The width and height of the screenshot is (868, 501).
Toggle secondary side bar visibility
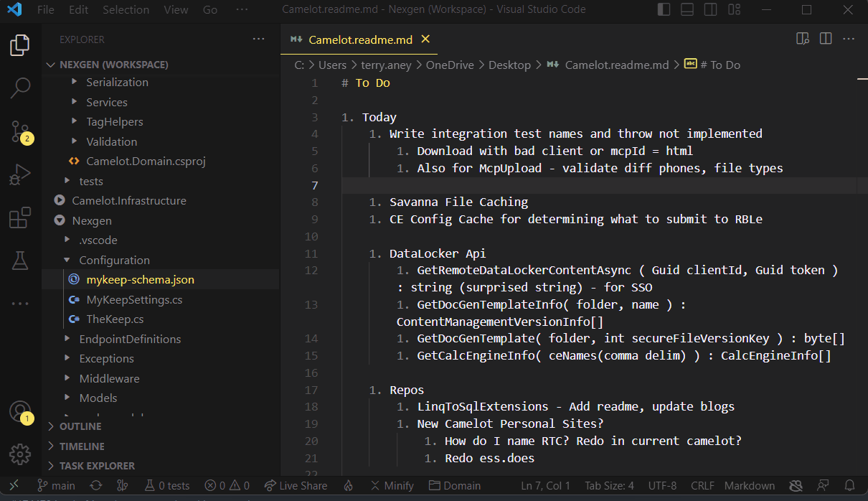[x=710, y=10]
